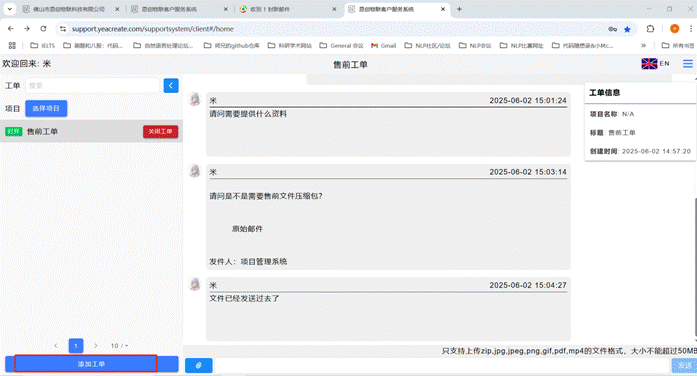
Task: Click the 发送 send button
Action: point(684,365)
